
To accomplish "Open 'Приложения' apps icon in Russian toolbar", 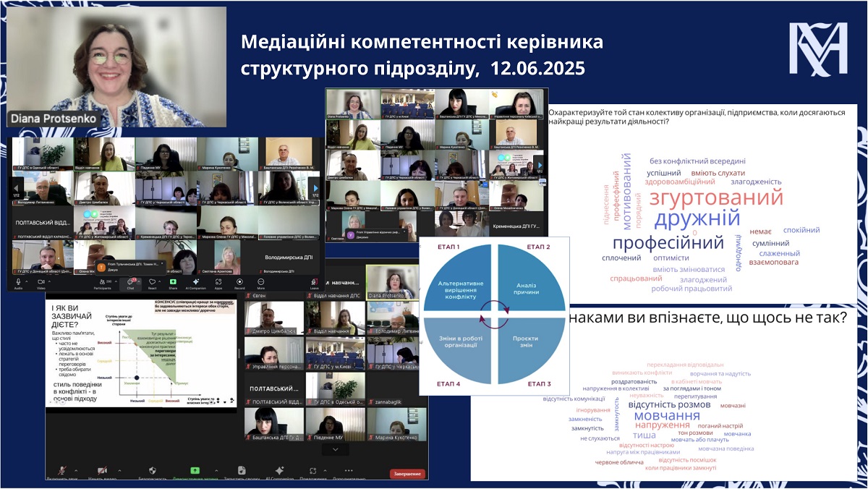I will point(312,470).
